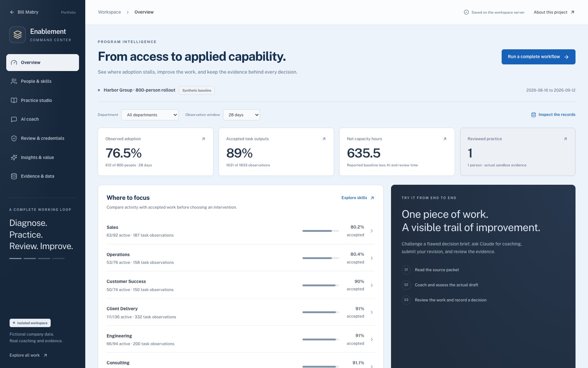Click step 03 Review the work and record a decision
588x368 pixels.
pyautogui.click(x=444, y=300)
